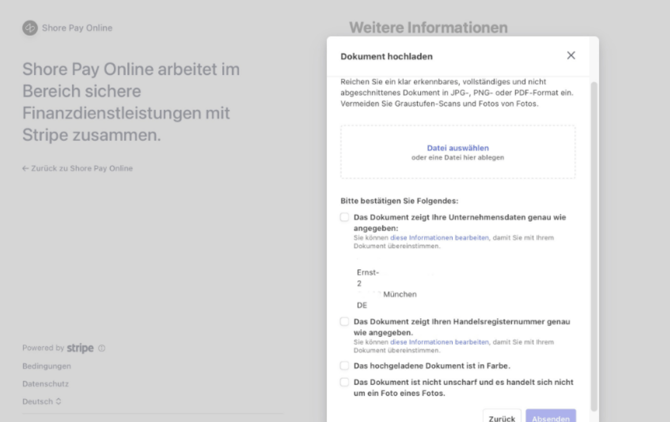
Task: Click the Shore Pay Online logo icon
Action: (x=30, y=28)
